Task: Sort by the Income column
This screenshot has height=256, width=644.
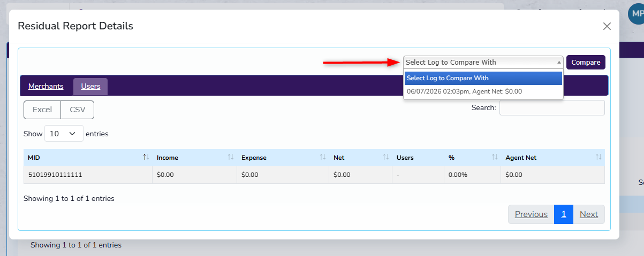Action: [x=195, y=158]
